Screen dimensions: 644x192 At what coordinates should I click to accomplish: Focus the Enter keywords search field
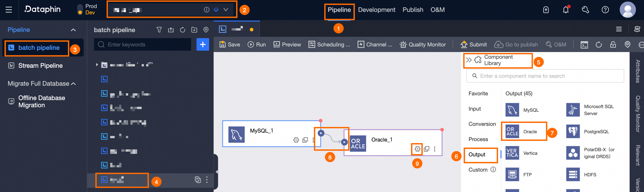click(x=143, y=44)
